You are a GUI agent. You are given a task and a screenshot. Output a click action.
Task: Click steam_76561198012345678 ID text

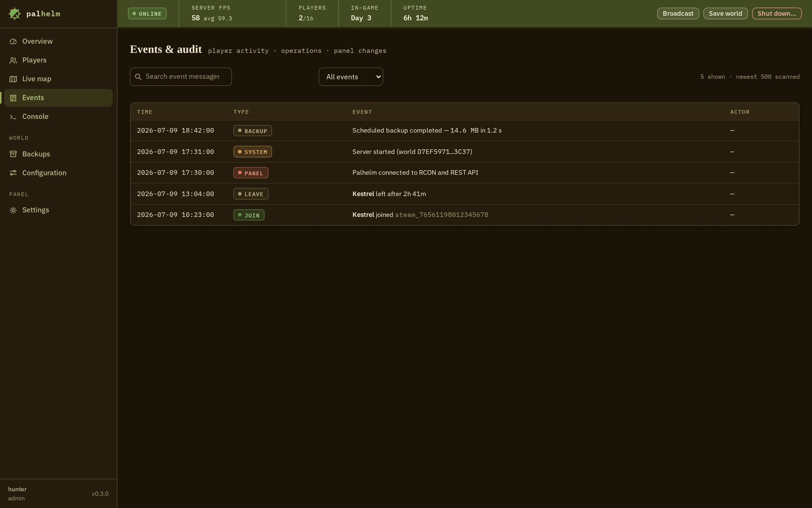coord(442,215)
